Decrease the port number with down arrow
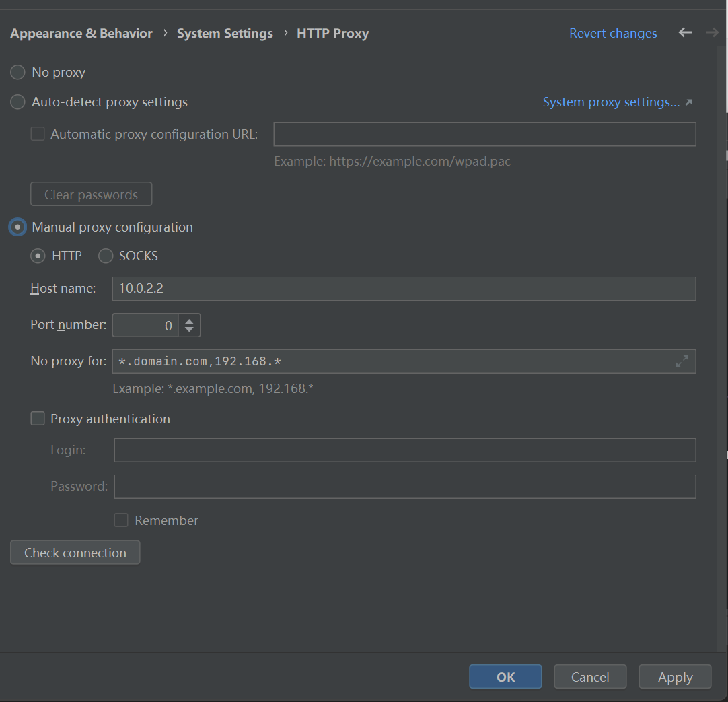Screen dimensions: 728x702 [x=190, y=330]
